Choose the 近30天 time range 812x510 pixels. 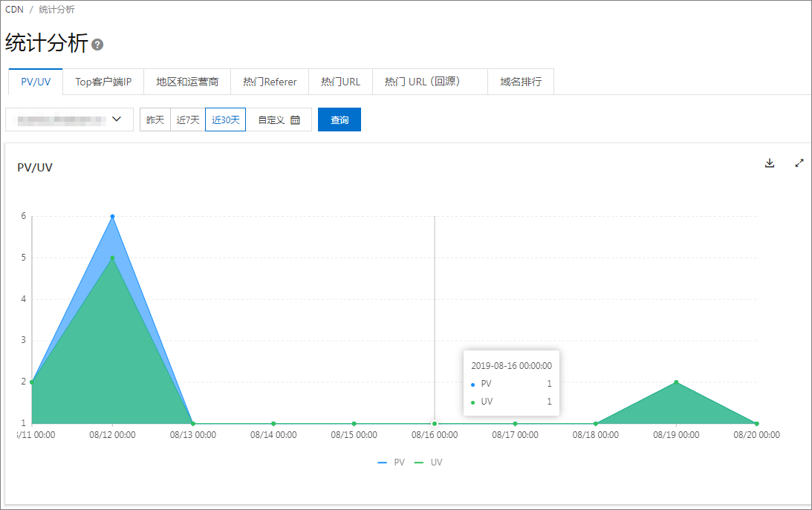[226, 120]
